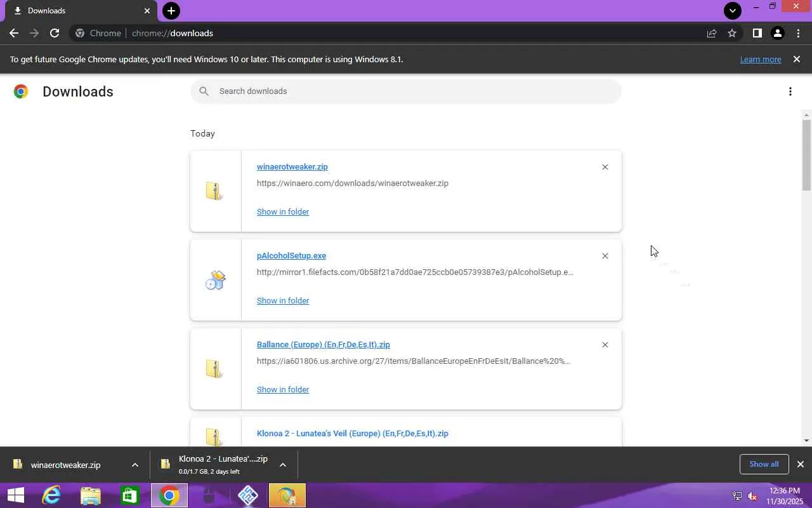
Task: Close the Downloads tab
Action: (147, 11)
